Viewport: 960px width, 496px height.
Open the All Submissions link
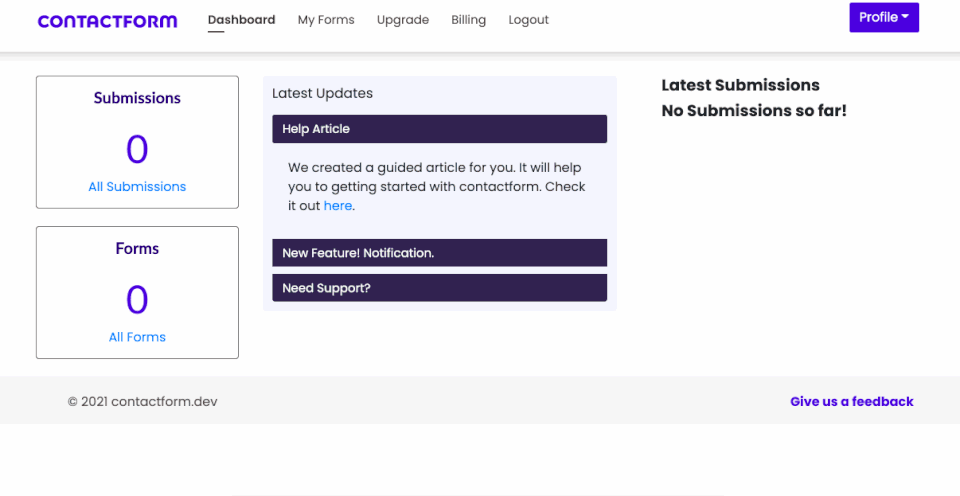(137, 187)
